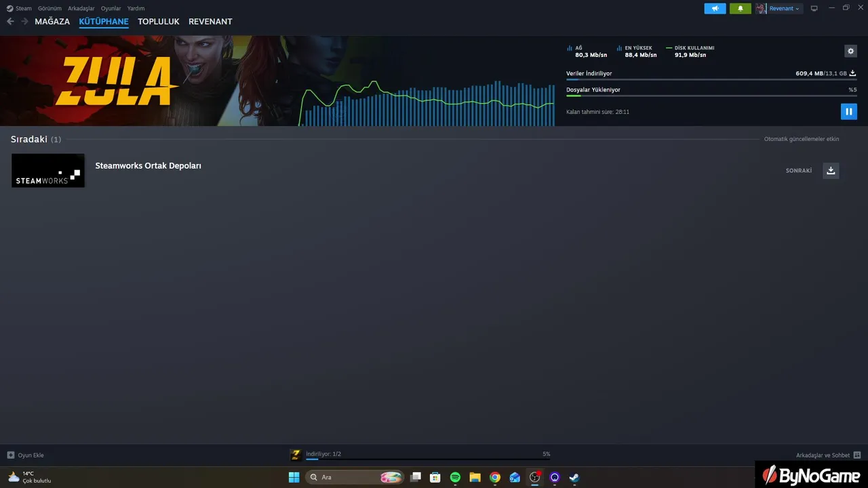Open the Windows Start menu
The image size is (868, 488).
click(294, 477)
